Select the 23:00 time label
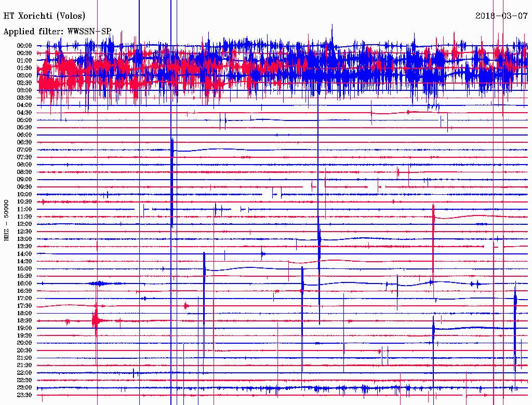This screenshot has height=405, width=532. tap(24, 388)
